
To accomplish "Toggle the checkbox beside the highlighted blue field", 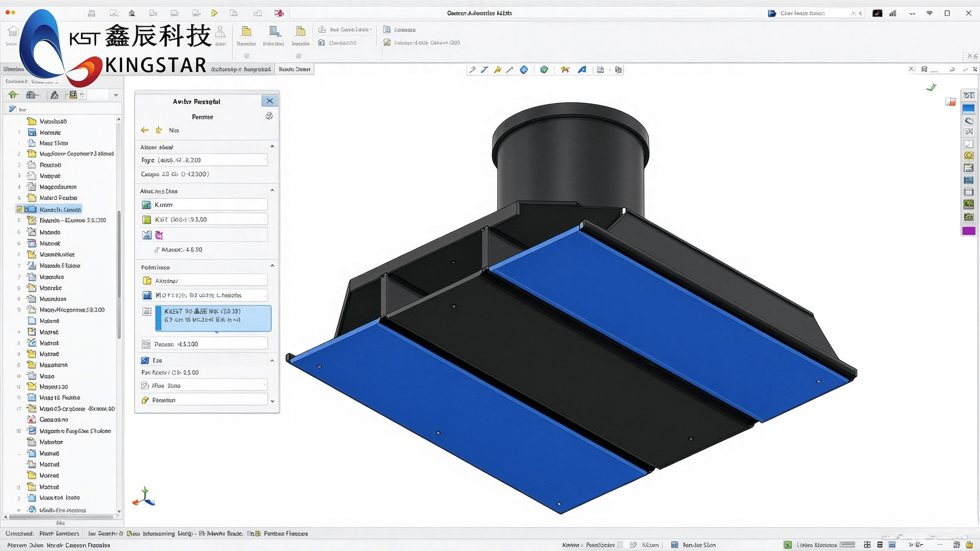I will pyautogui.click(x=147, y=312).
